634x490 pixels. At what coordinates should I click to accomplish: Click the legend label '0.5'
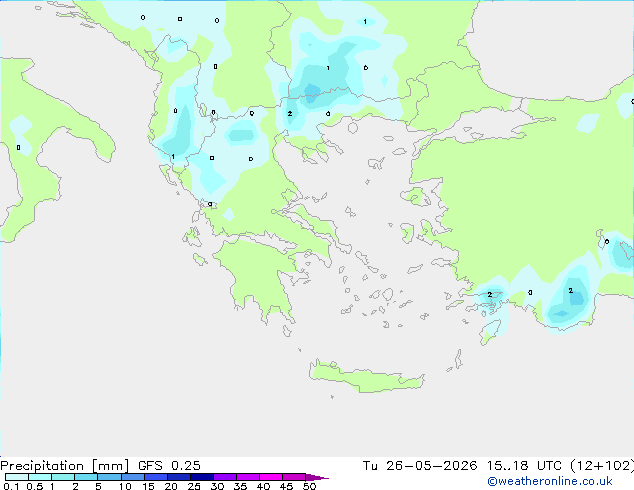coord(34,486)
